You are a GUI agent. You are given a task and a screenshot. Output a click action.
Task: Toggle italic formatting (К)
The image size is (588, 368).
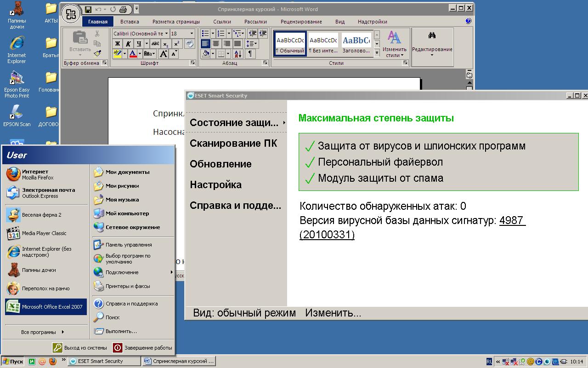tap(128, 44)
